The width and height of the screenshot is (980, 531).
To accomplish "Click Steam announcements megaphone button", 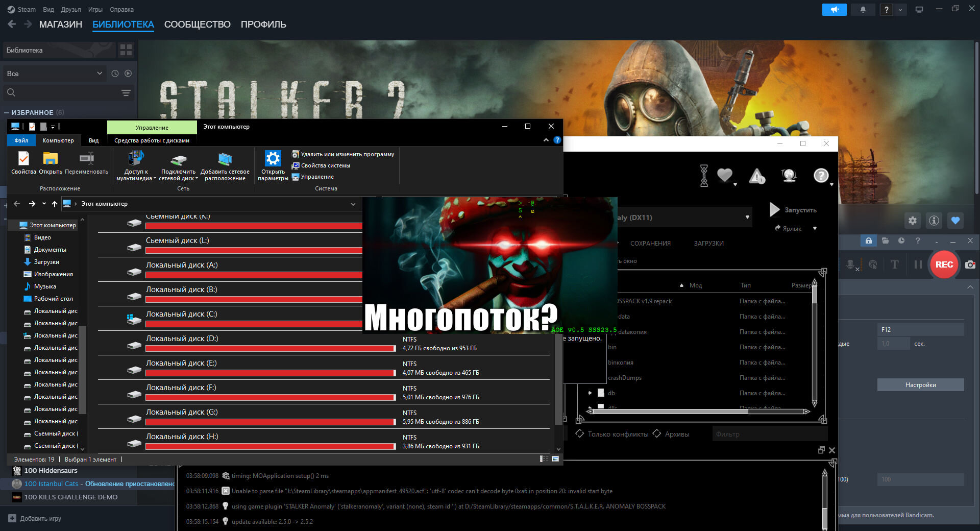I will (x=835, y=10).
